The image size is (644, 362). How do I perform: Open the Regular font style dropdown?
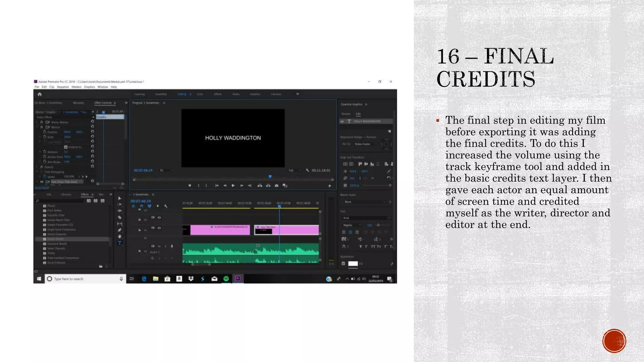352,225
